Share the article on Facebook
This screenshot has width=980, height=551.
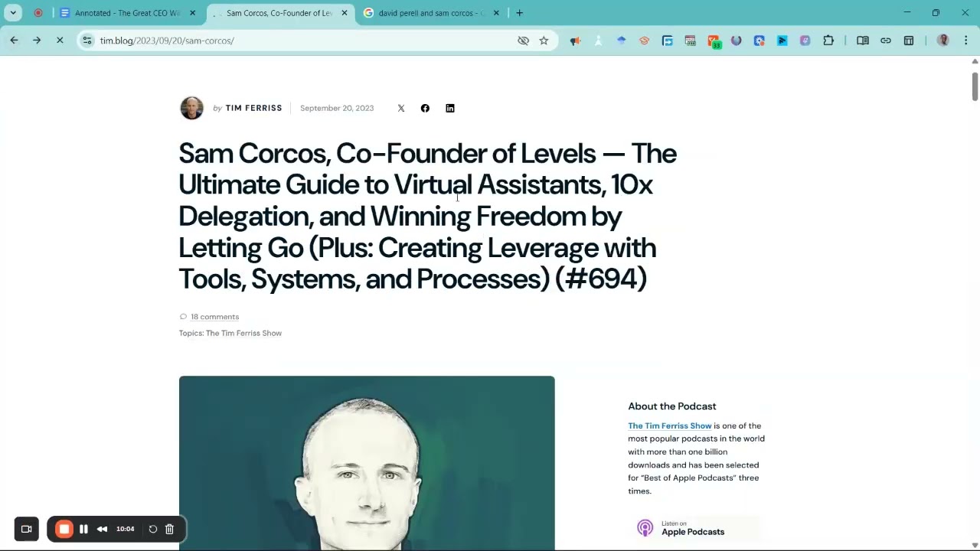click(x=425, y=108)
